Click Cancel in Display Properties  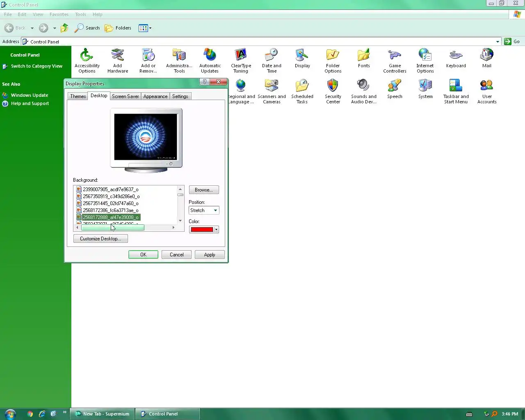point(176,255)
